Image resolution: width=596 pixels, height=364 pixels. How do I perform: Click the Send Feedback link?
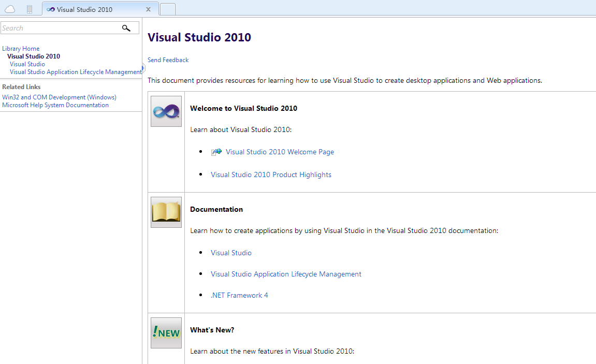pos(168,60)
